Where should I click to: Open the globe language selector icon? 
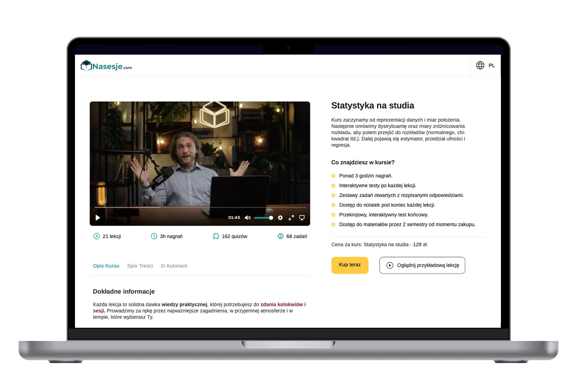pos(480,65)
